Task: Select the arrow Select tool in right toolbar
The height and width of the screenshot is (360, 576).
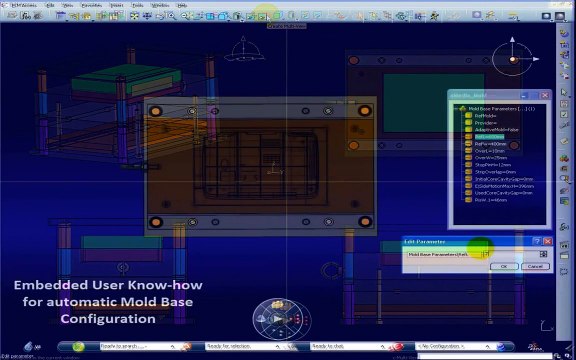Action: pos(564,92)
